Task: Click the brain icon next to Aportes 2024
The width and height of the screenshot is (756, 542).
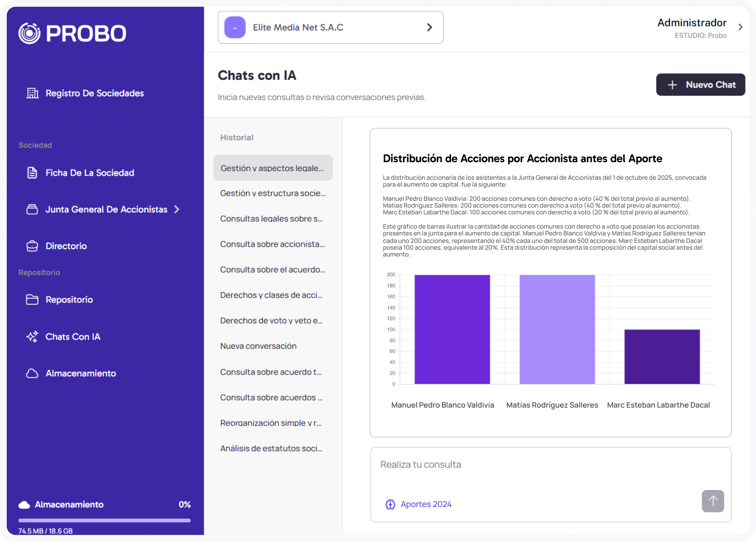Action: (x=390, y=504)
